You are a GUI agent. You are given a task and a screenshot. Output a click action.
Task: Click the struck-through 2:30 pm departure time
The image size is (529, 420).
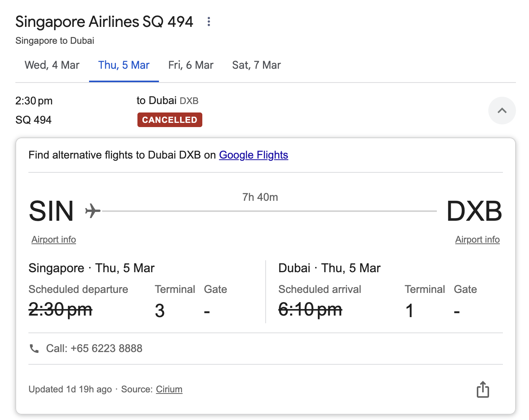click(x=61, y=309)
